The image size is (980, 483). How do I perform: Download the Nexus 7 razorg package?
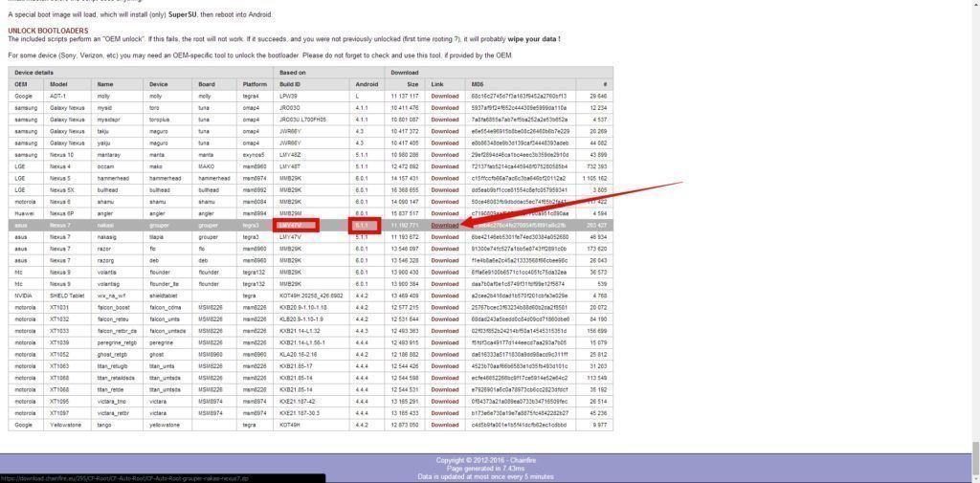click(x=444, y=260)
